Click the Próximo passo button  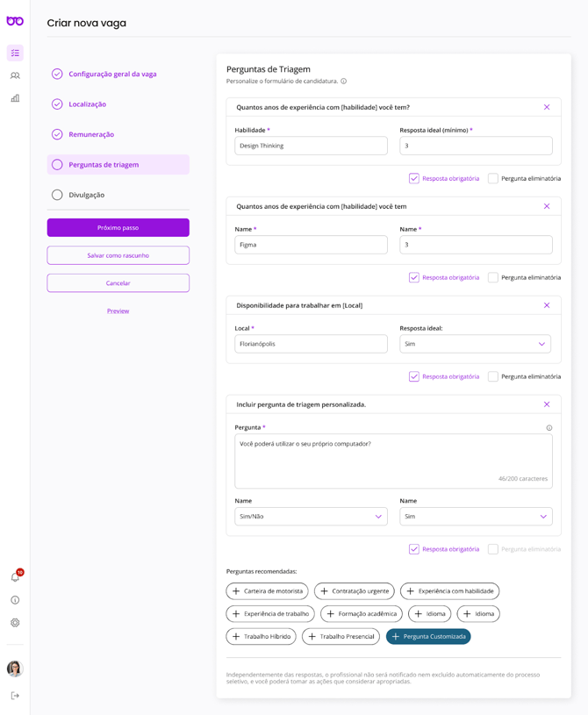118,227
